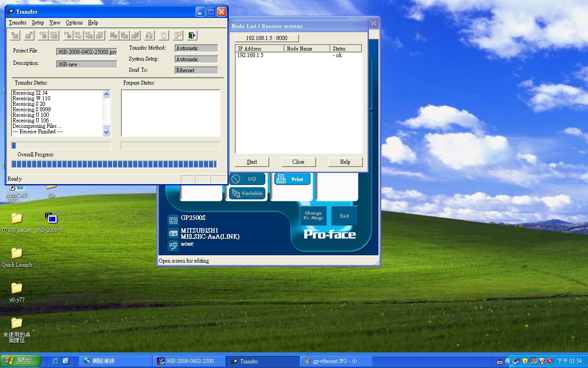Open the View menu
The image size is (588, 368).
[55, 23]
